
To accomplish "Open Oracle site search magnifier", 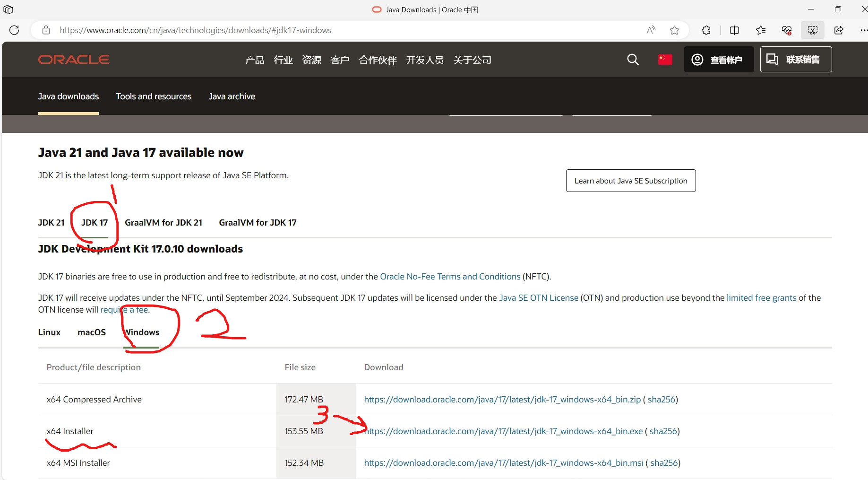I will tap(633, 60).
